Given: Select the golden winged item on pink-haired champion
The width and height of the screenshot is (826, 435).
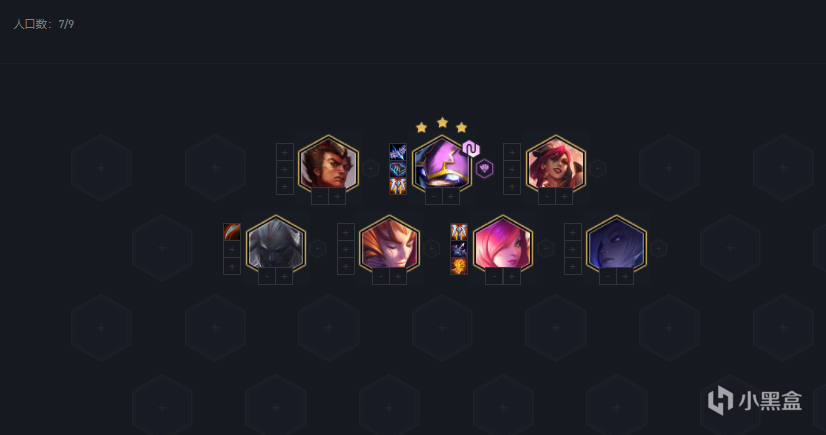Looking at the screenshot, I should (459, 232).
